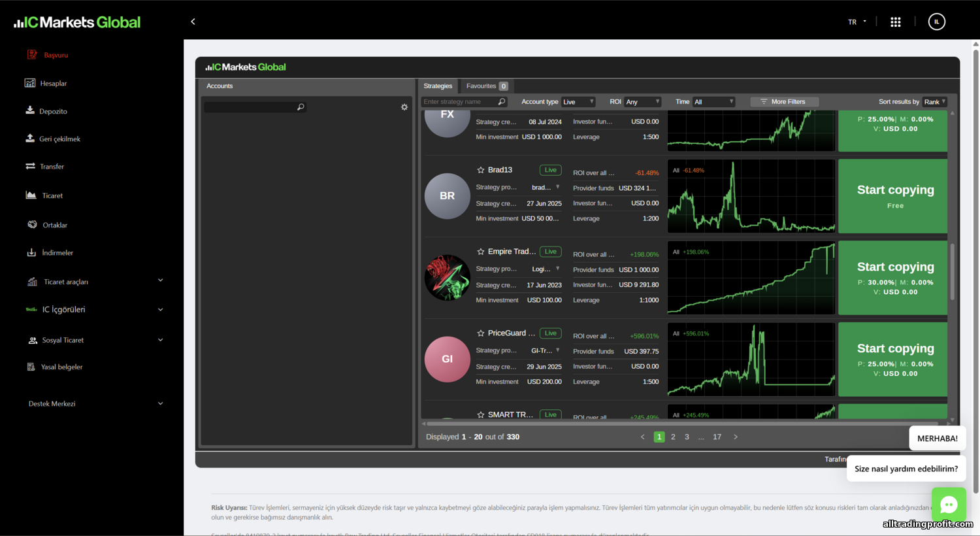Click the strategy name search field
Image resolution: width=980 pixels, height=536 pixels.
(460, 102)
